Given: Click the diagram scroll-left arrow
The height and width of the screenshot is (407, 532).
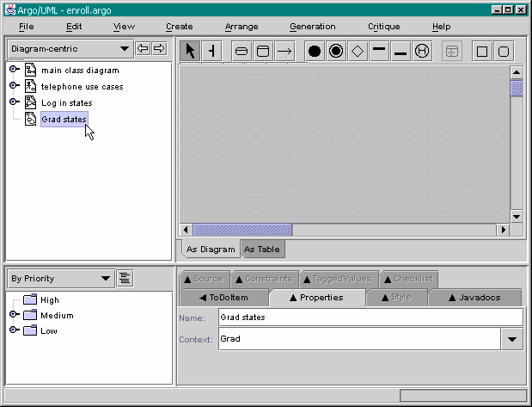Looking at the screenshot, I should pos(186,230).
